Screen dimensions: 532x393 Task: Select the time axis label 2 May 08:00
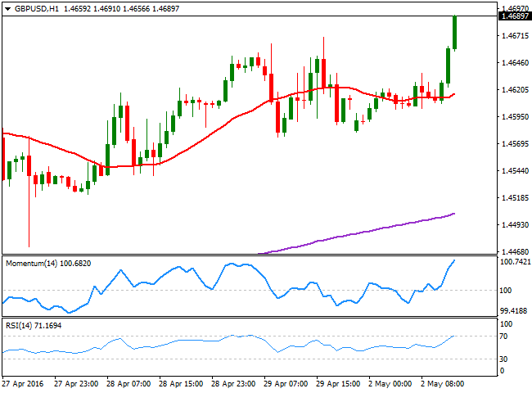point(443,384)
